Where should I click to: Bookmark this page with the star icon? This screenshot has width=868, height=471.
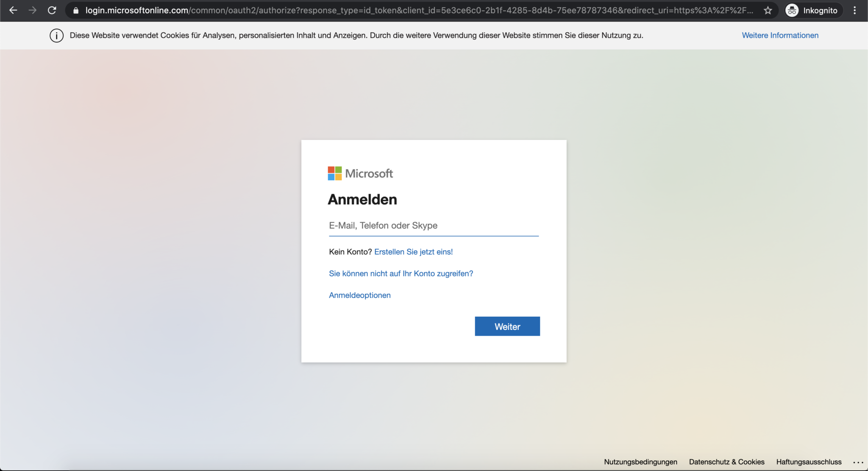[x=768, y=11]
